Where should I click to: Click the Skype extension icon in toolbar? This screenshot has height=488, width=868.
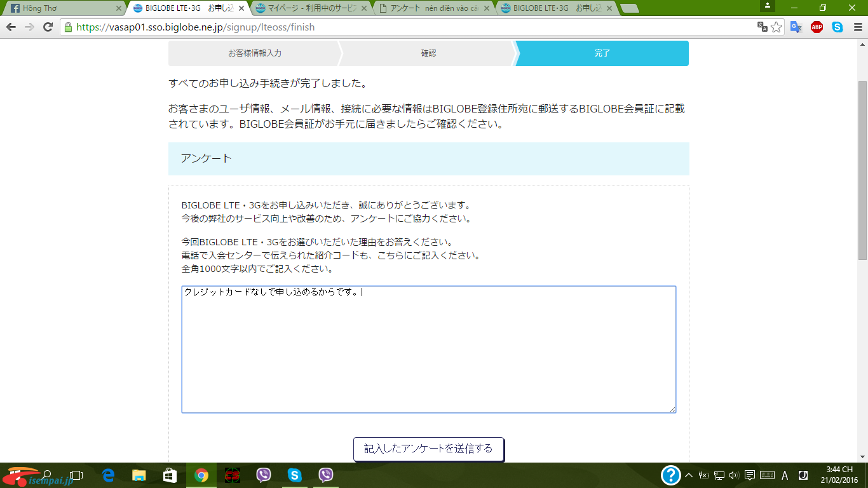[x=837, y=27]
